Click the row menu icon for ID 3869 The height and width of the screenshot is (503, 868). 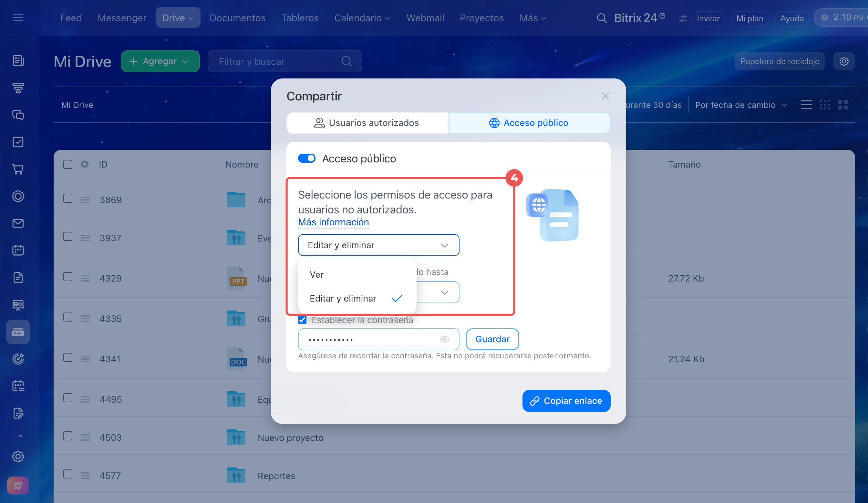[x=85, y=200]
